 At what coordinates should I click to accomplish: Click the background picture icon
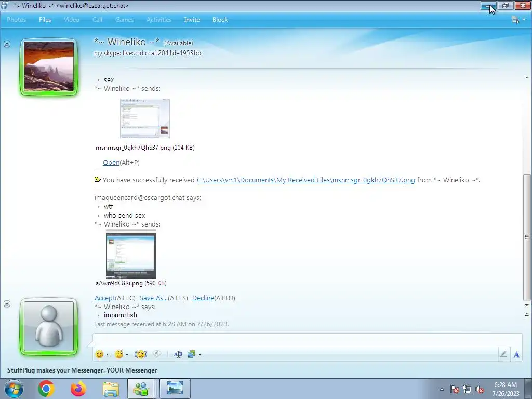pyautogui.click(x=191, y=354)
